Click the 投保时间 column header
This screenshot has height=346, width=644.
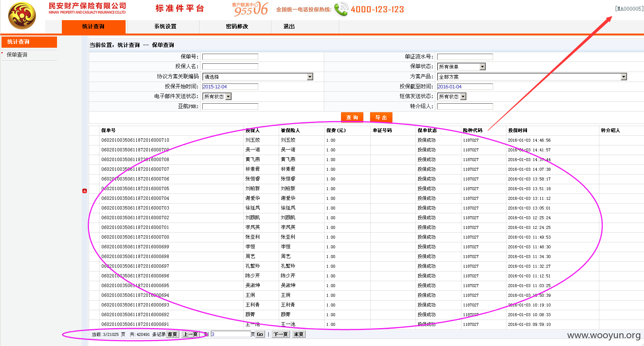pos(518,130)
